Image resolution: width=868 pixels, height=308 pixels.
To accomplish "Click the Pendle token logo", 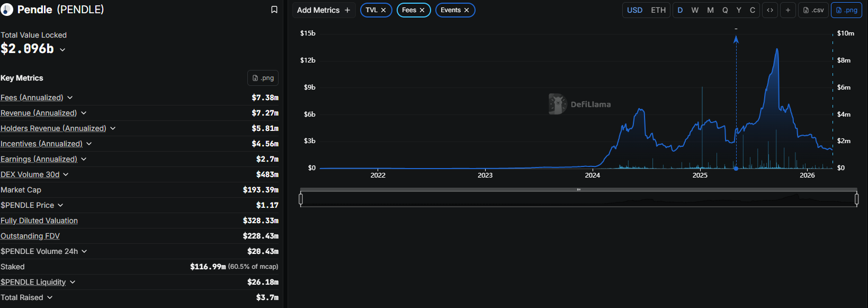I will (7, 10).
